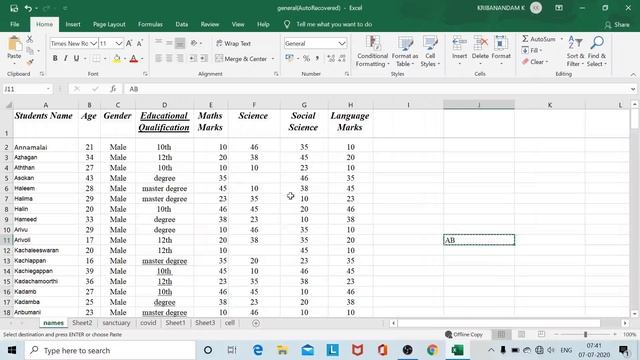Open the Data ribbon tab
This screenshot has width=640, height=360.
[182, 24]
